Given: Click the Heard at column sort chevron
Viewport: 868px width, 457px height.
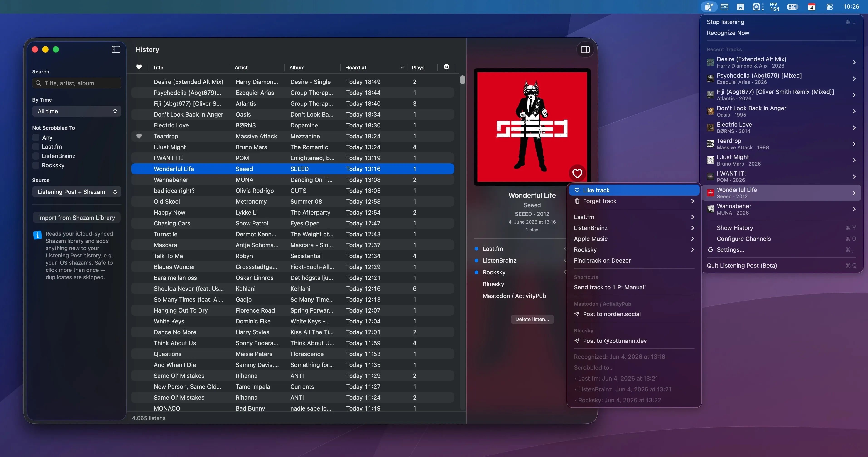Looking at the screenshot, I should point(402,68).
